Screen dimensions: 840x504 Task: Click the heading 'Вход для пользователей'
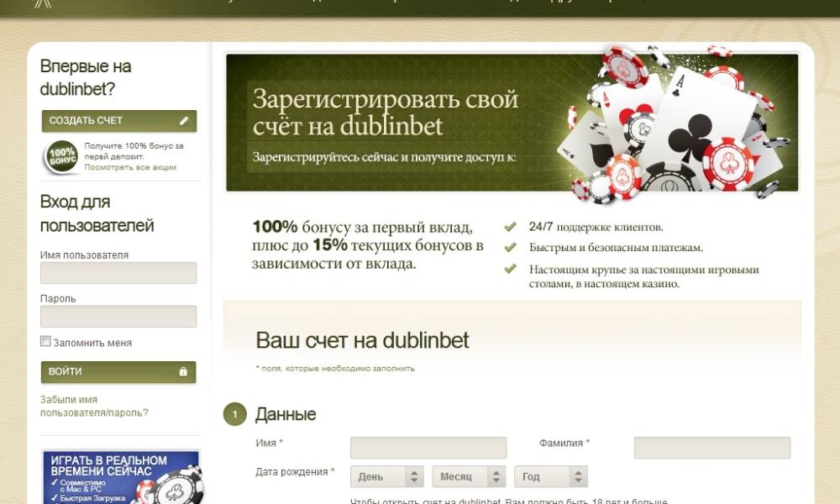click(97, 213)
